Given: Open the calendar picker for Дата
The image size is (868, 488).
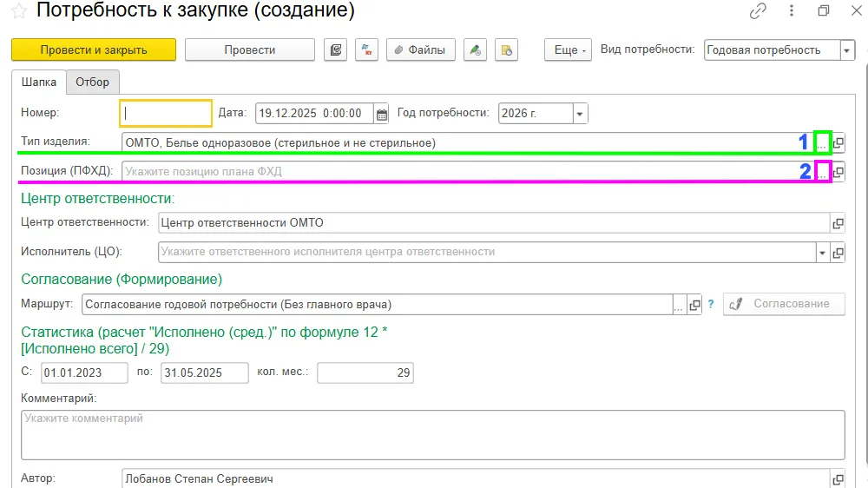Looking at the screenshot, I should click(x=381, y=114).
